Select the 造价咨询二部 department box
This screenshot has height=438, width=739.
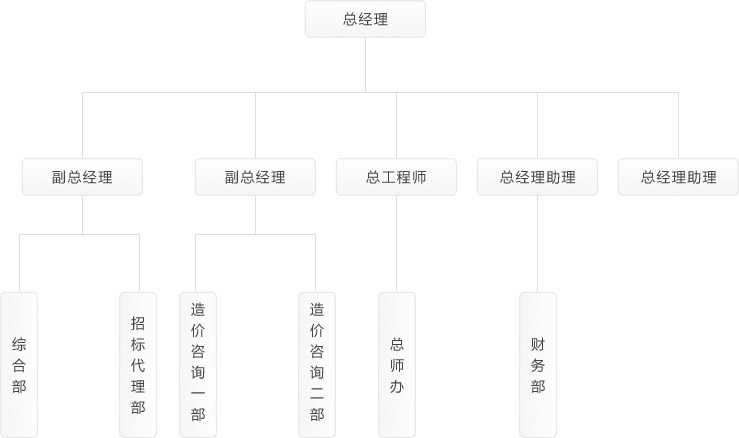pyautogui.click(x=316, y=364)
